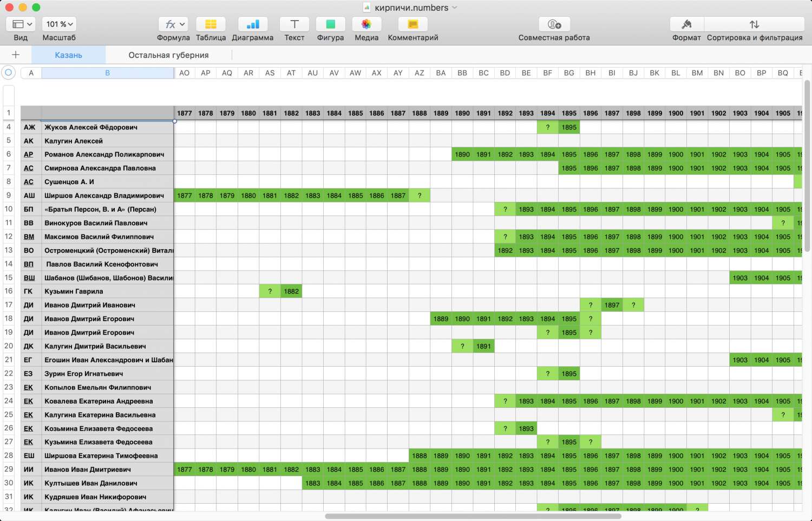The height and width of the screenshot is (521, 812).
Task: Click the 1900 year header cell
Action: click(x=676, y=113)
